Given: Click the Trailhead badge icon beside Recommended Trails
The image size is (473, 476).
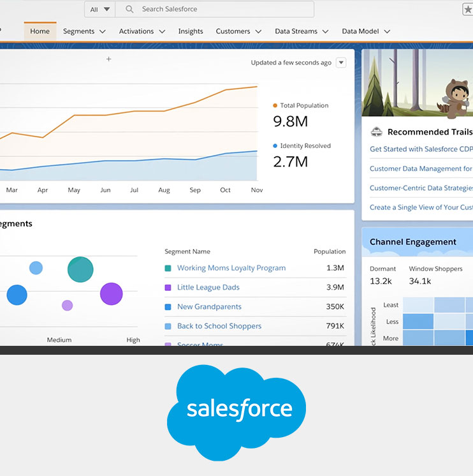Looking at the screenshot, I should coord(377,132).
